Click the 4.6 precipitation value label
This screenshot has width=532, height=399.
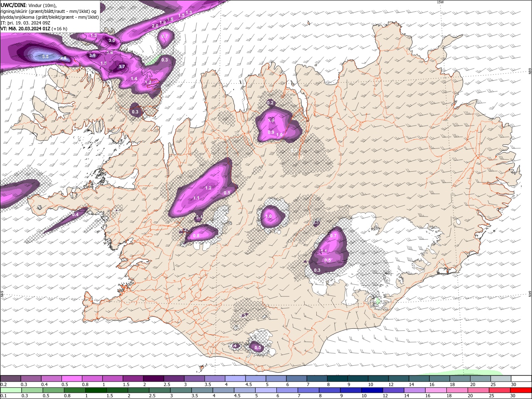pos(64,58)
